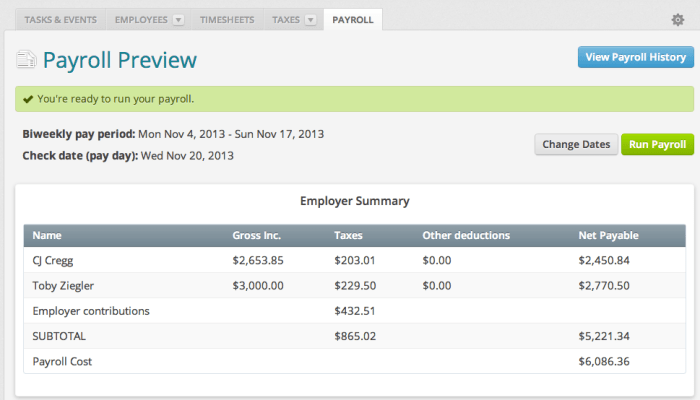
Task: Click the Payroll Preview document icon
Action: pyautogui.click(x=26, y=59)
